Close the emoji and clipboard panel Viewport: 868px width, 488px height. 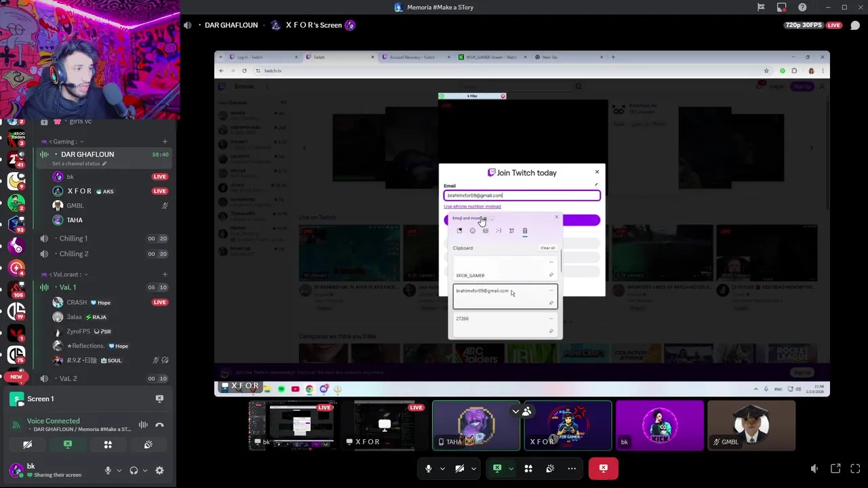557,218
